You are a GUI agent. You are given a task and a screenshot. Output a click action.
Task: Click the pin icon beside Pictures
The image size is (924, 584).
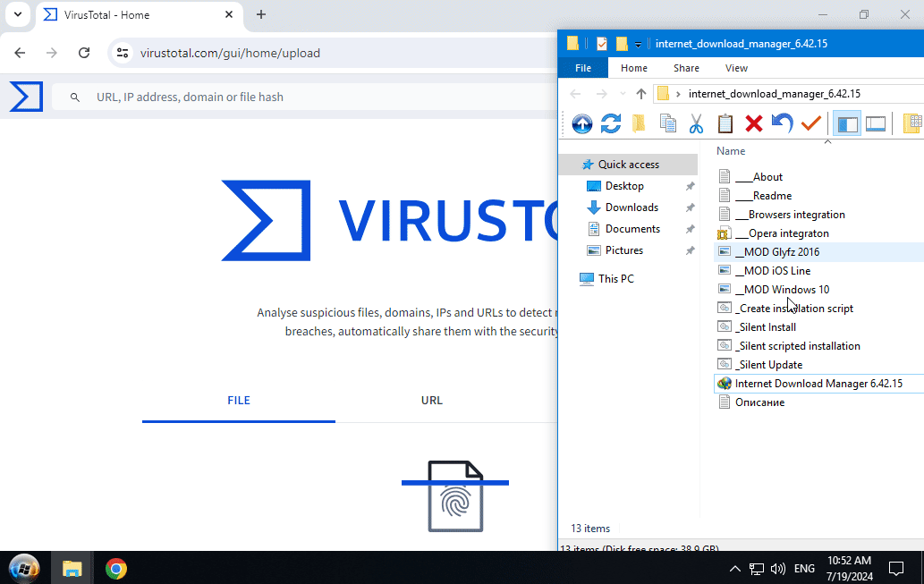tap(690, 250)
